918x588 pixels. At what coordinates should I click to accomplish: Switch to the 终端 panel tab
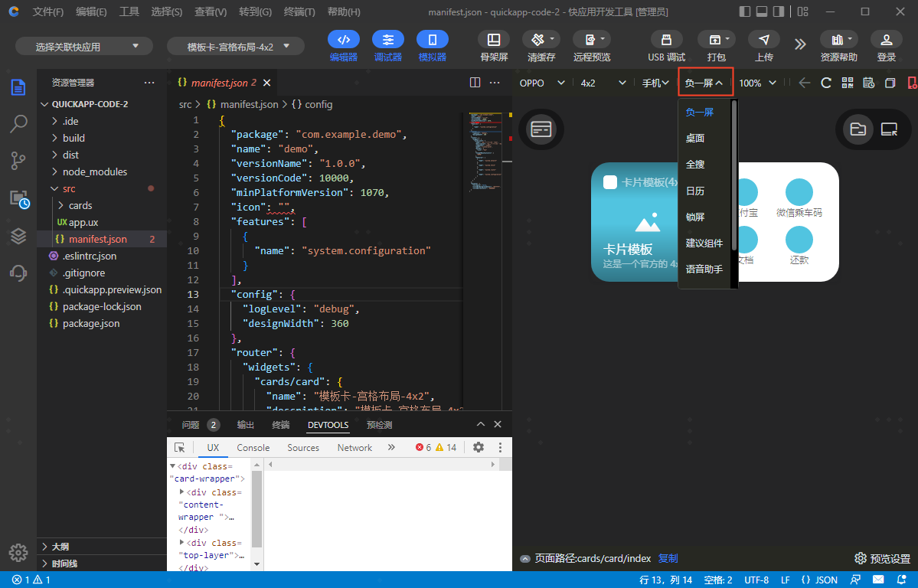point(281,425)
